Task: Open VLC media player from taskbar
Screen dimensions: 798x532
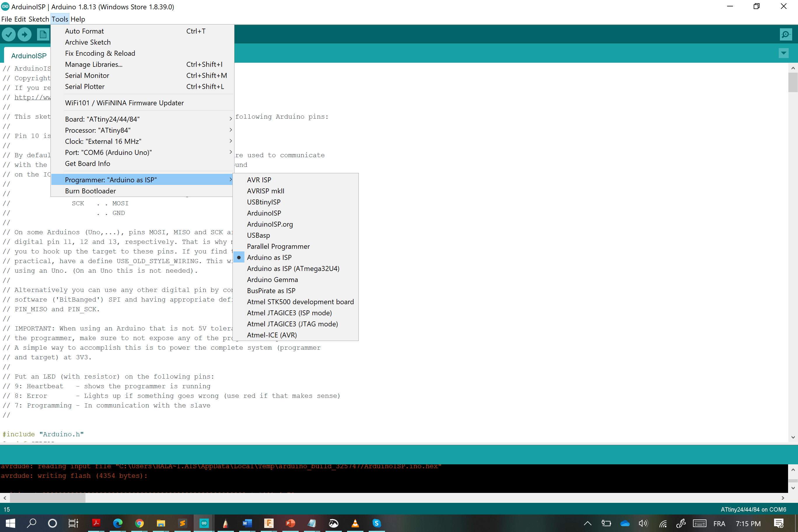Action: [x=355, y=523]
